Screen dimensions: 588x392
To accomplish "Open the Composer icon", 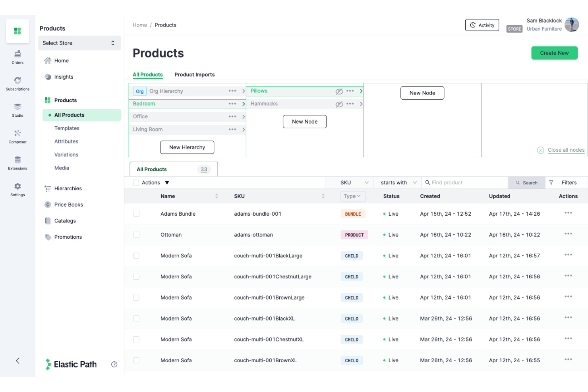I will [x=17, y=134].
